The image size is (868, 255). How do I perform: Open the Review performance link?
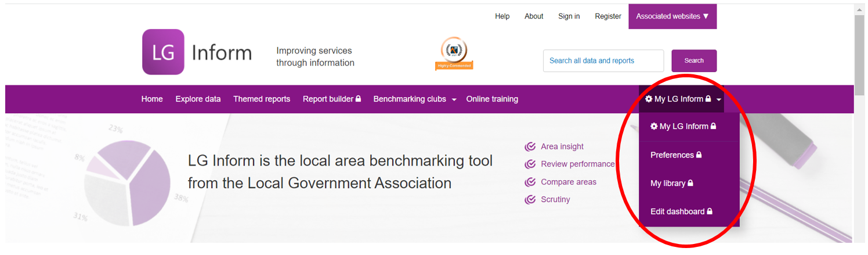pyautogui.click(x=577, y=164)
